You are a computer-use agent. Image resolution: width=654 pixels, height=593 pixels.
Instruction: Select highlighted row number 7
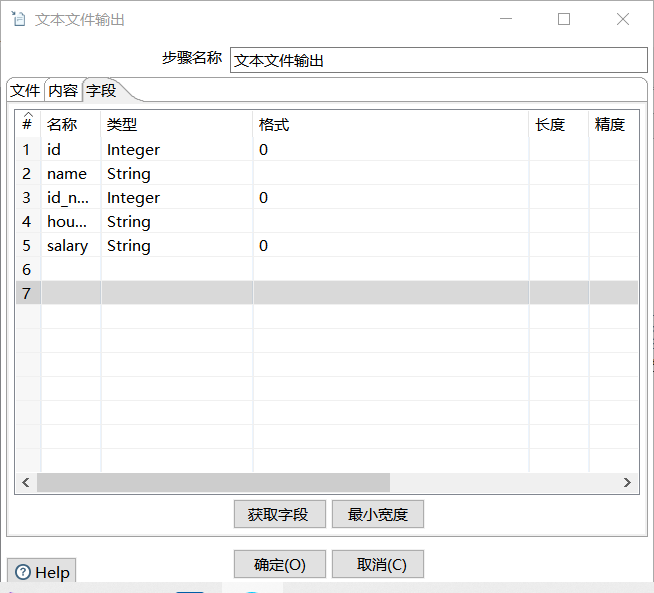click(x=28, y=293)
